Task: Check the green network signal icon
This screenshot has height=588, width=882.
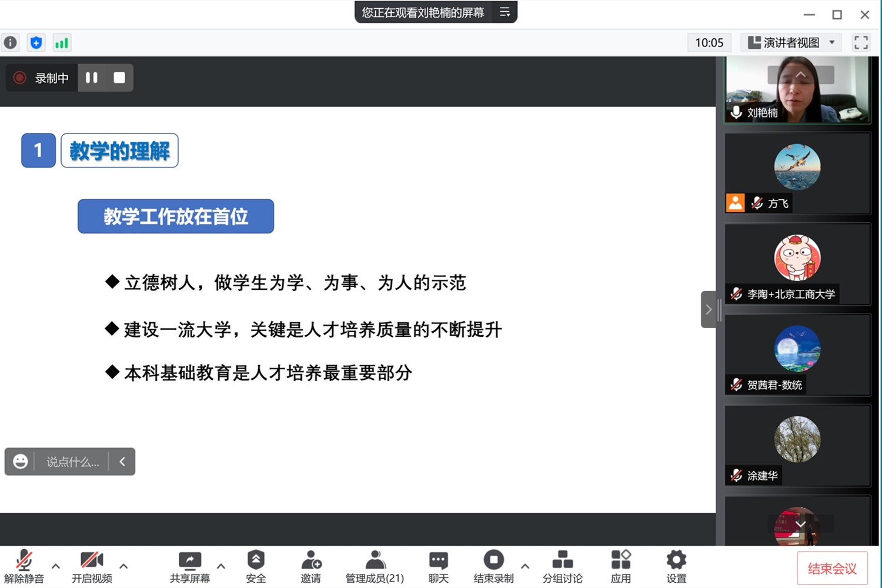Action: (61, 43)
